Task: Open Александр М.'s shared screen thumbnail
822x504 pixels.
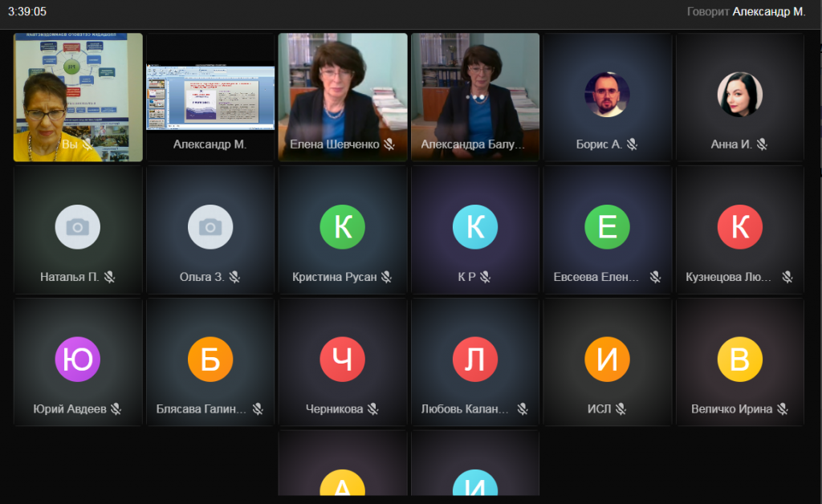Action: [x=210, y=97]
